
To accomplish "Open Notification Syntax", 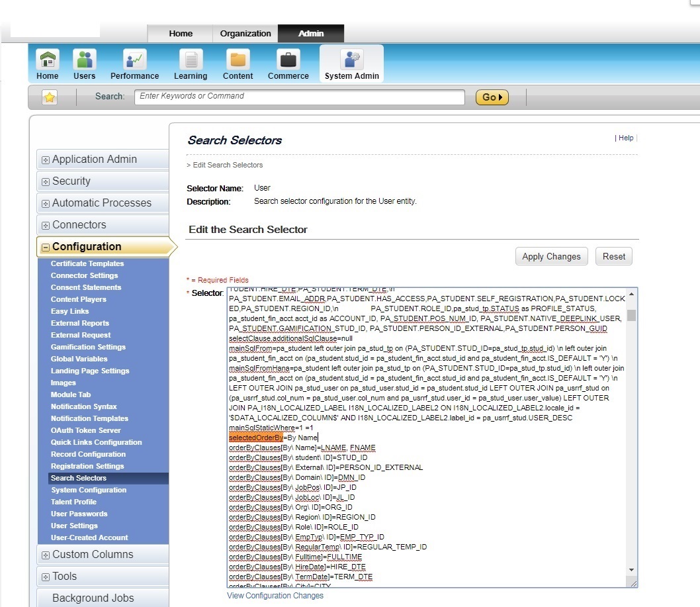I will click(83, 406).
